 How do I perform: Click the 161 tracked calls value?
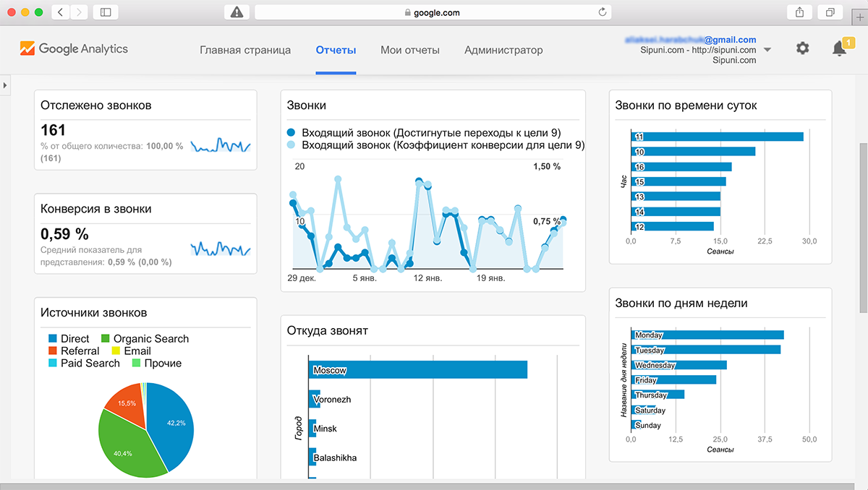tap(54, 130)
